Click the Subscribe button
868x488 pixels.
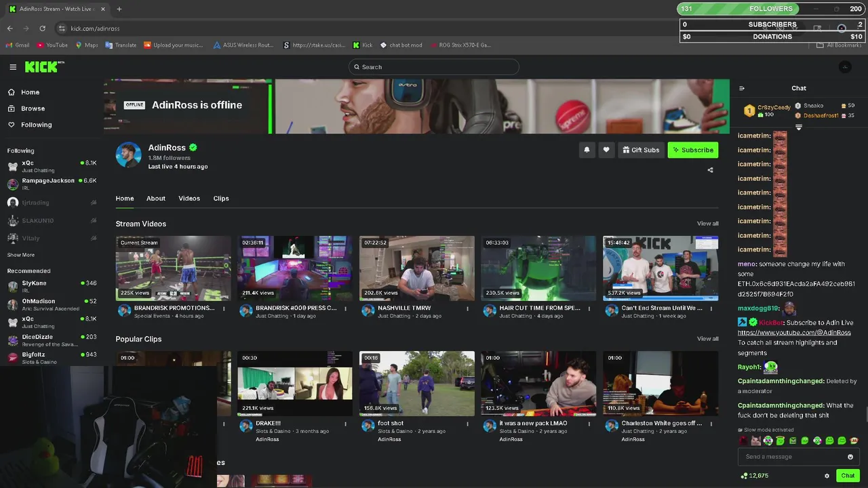692,150
